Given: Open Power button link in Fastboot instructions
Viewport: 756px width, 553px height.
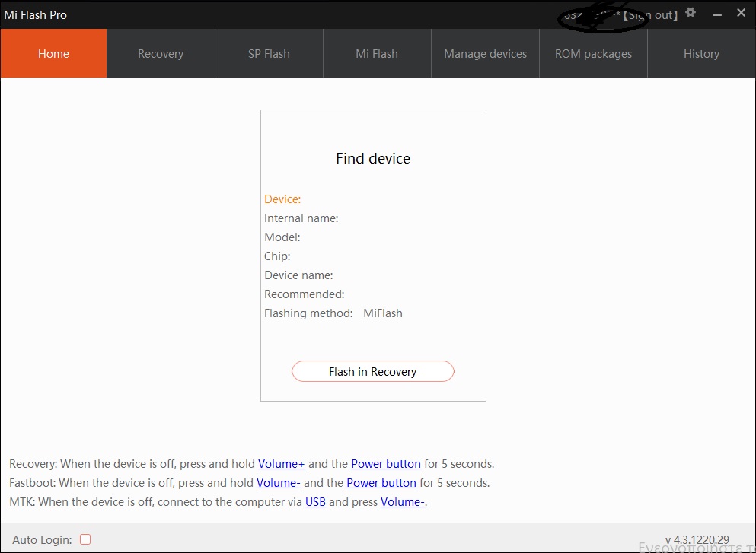Looking at the screenshot, I should pyautogui.click(x=381, y=483).
